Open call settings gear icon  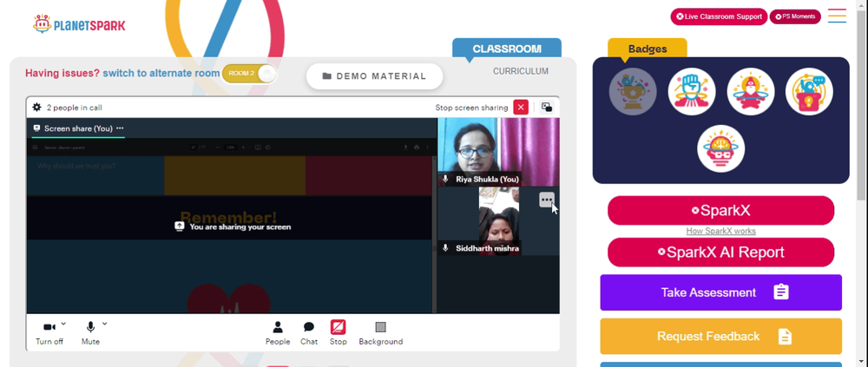point(37,108)
